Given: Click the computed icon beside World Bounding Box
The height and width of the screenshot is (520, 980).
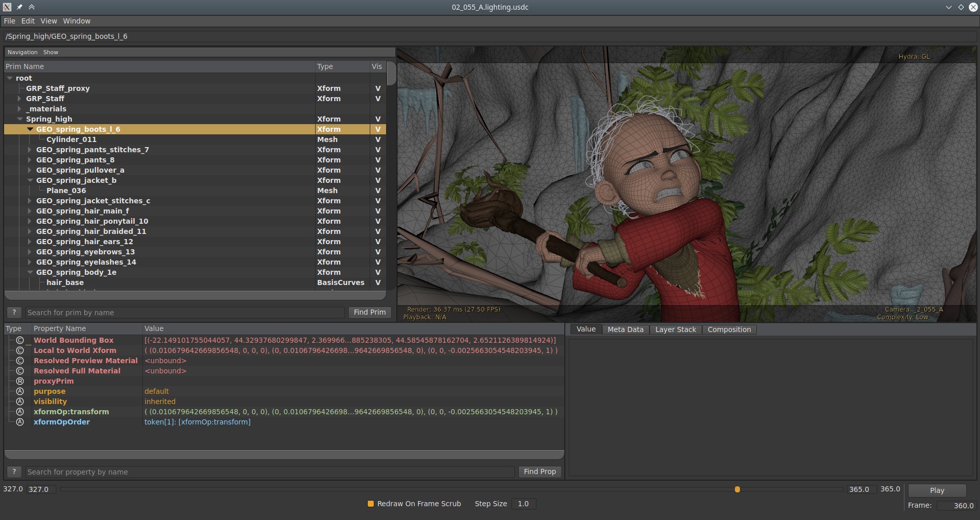Looking at the screenshot, I should pos(20,340).
